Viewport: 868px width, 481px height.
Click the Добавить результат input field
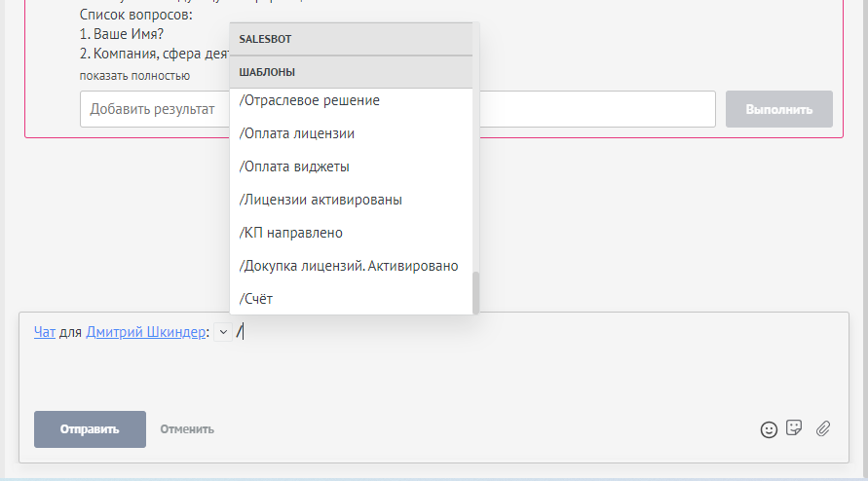tap(154, 109)
